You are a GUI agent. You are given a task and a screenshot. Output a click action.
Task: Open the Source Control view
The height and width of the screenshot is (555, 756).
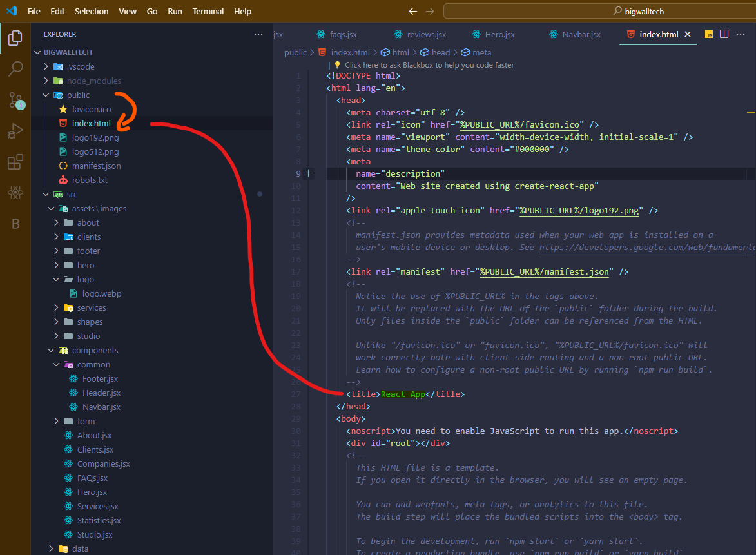click(15, 100)
